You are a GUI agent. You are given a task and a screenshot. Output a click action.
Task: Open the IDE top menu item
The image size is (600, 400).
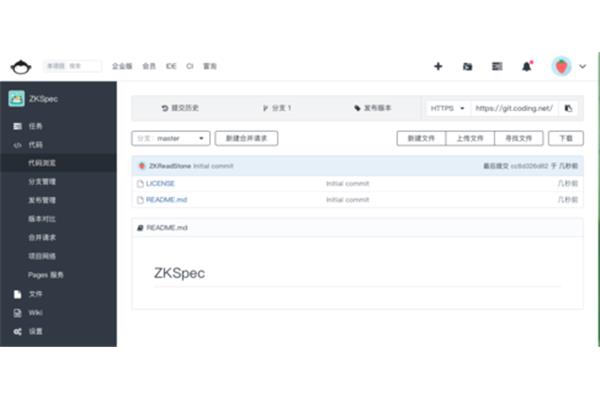[171, 66]
